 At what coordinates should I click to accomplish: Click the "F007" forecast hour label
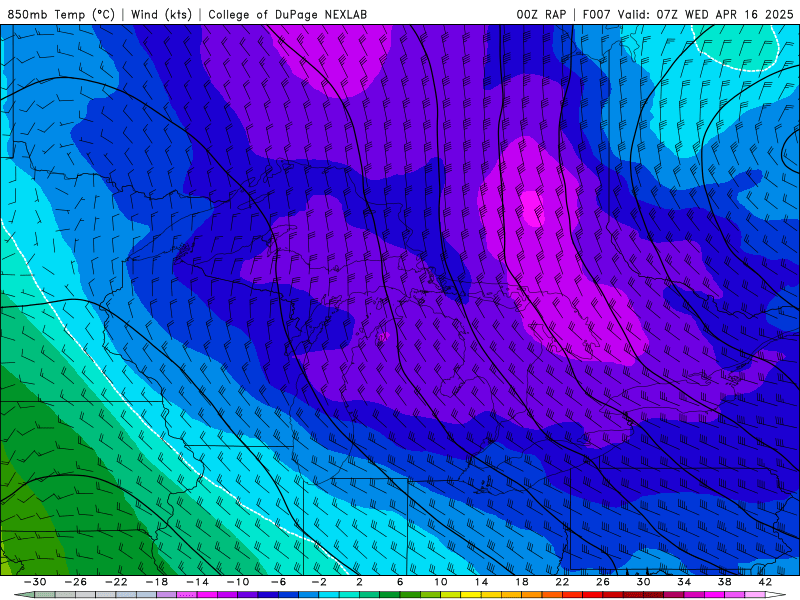pyautogui.click(x=597, y=14)
